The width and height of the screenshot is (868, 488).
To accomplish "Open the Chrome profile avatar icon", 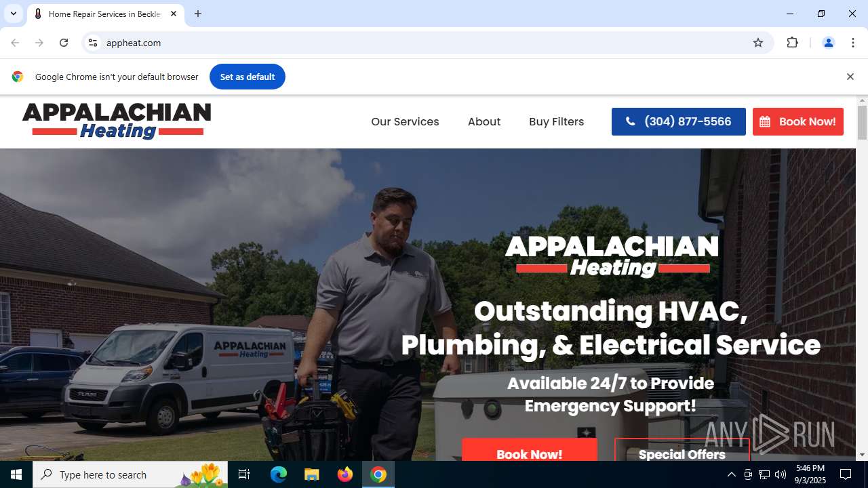I will 828,43.
